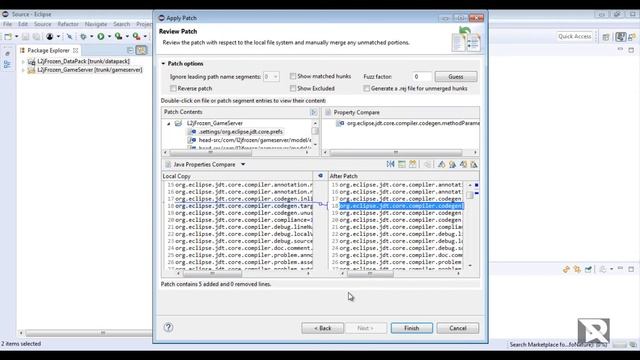This screenshot has width=640, height=360.
Task: Open dropdown arrow beside the Debug bug icon
Action: click(x=91, y=37)
